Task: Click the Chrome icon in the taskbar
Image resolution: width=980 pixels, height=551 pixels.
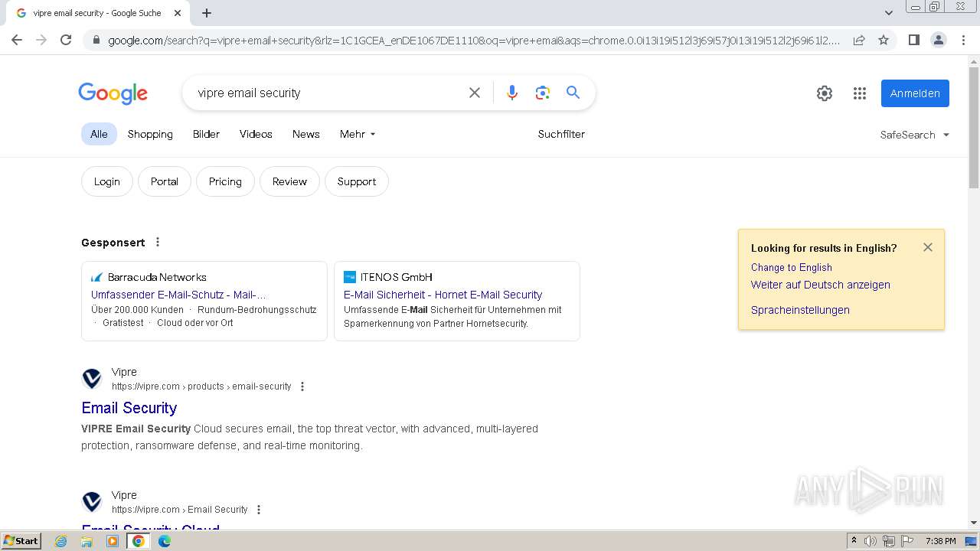Action: [139, 541]
